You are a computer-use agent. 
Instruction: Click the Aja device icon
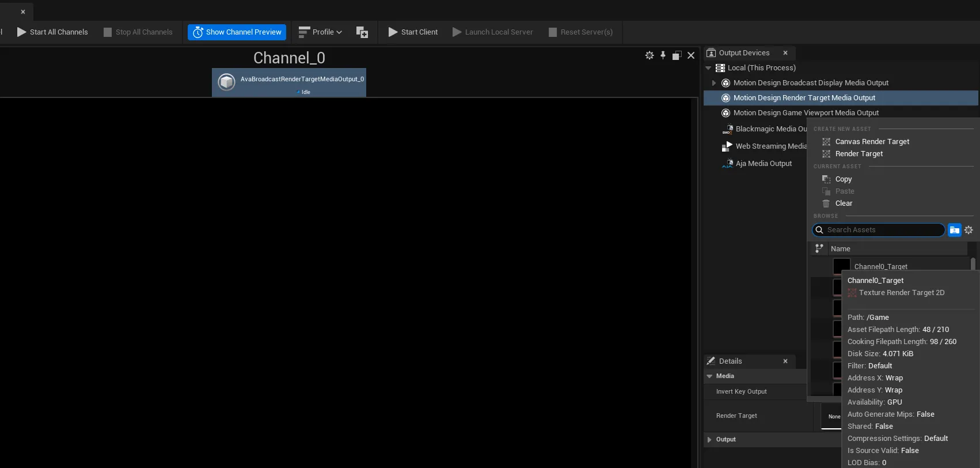728,164
